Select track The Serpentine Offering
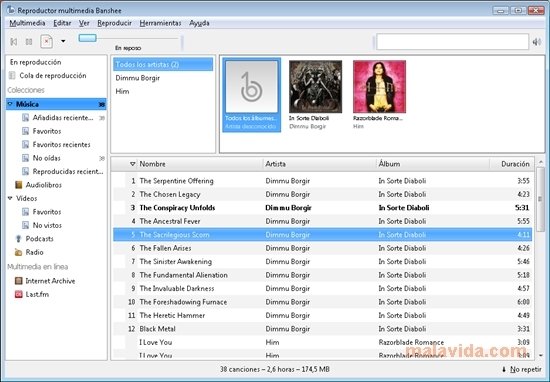The image size is (550, 382). (x=322, y=181)
